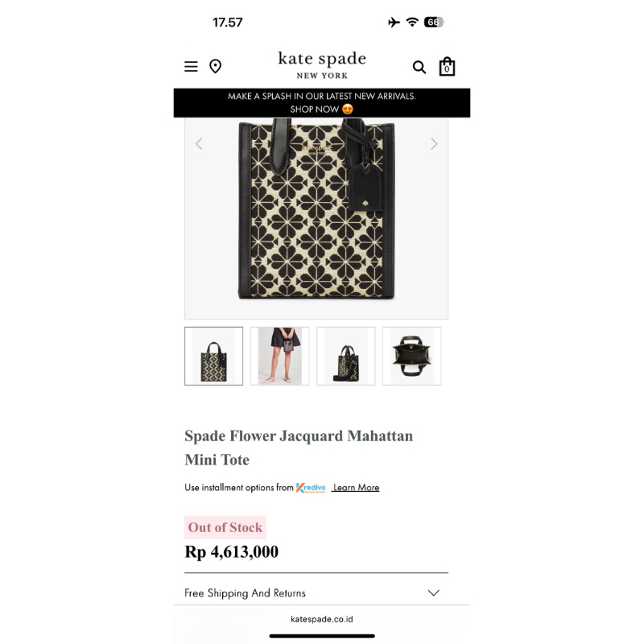Click the chevron beside Free Shipping And Returns

point(434,592)
